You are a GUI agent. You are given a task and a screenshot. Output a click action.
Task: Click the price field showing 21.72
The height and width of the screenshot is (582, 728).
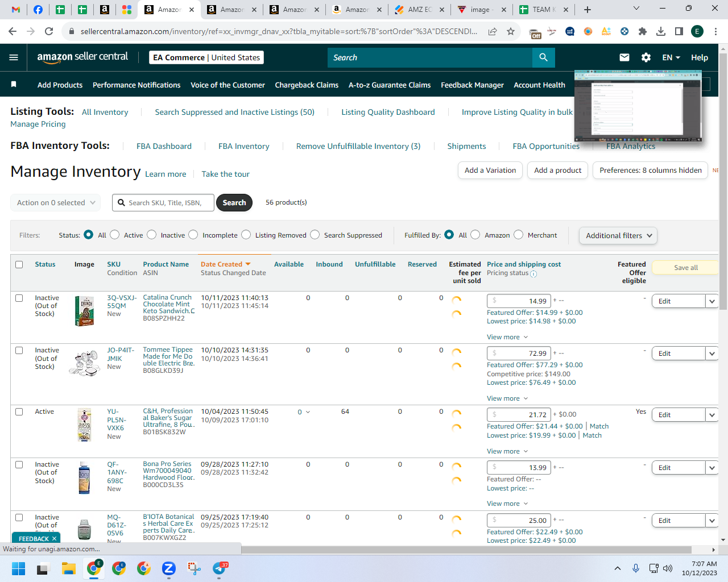coord(519,415)
